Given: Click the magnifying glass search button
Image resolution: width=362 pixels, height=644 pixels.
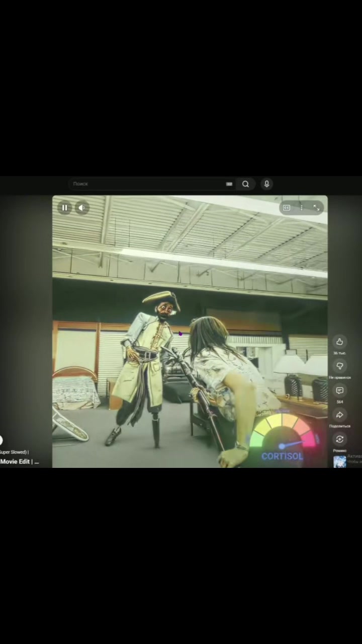Looking at the screenshot, I should [x=245, y=184].
